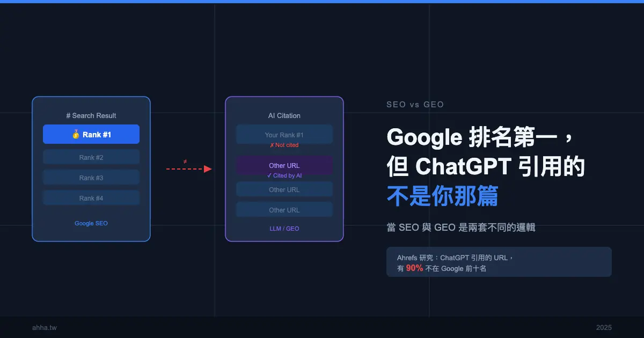Image resolution: width=644 pixels, height=338 pixels.
Task: Click the Ahrefs 研究 info box
Action: pos(499,262)
